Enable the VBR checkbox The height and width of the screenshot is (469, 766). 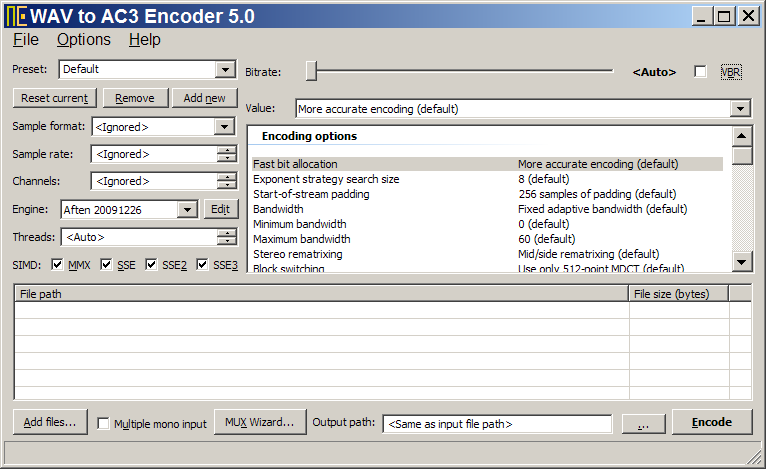[x=700, y=71]
